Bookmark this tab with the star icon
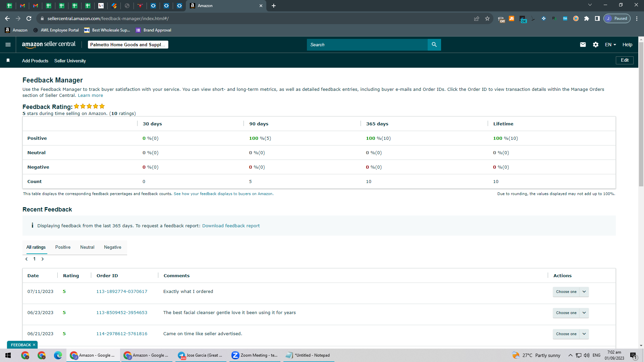644x362 pixels. (x=487, y=18)
